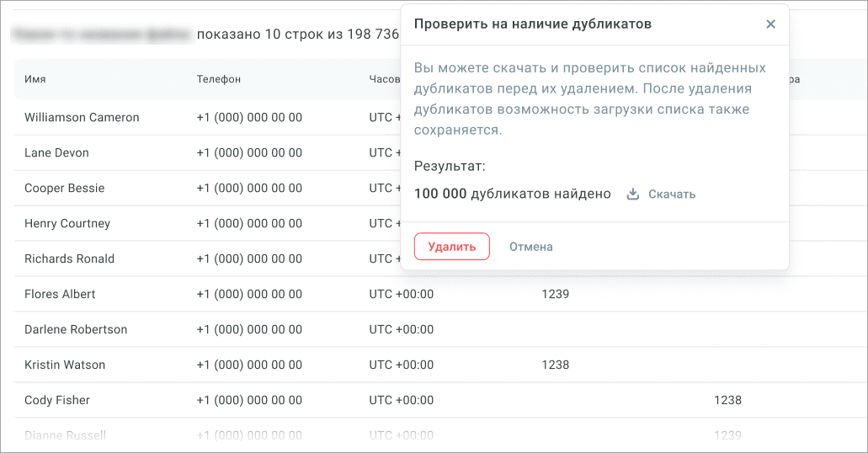Close the duplicate check dialog
Screen dimensions: 868x453
770,24
